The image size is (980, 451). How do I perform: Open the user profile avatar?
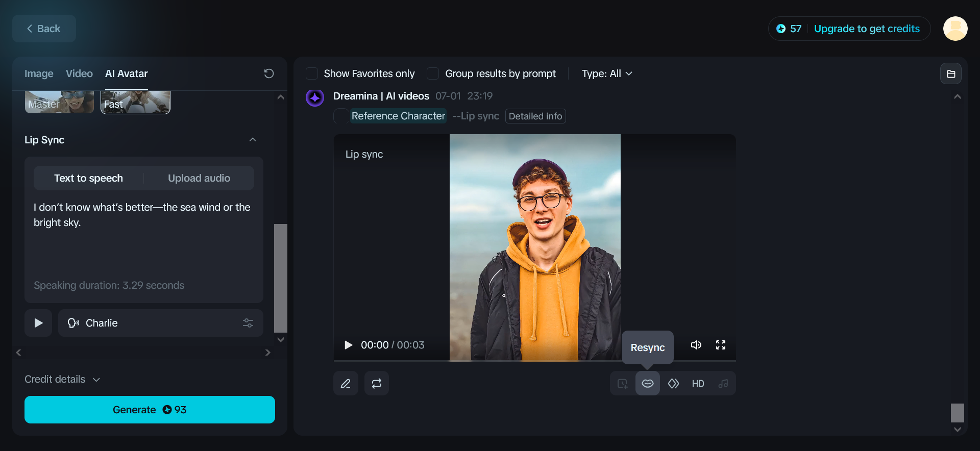(955, 29)
